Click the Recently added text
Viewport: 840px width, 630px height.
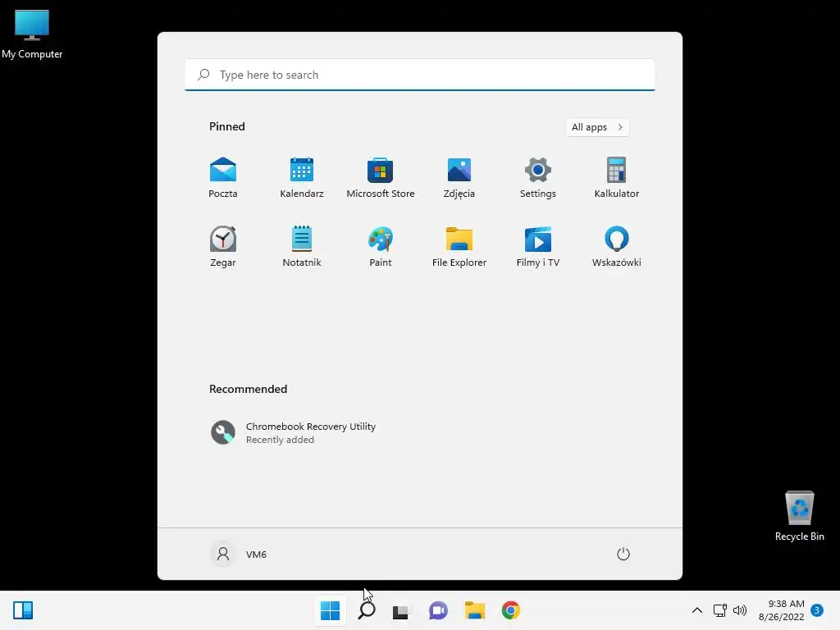click(x=280, y=440)
